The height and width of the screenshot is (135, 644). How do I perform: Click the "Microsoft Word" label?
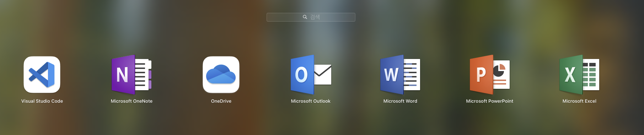click(400, 101)
